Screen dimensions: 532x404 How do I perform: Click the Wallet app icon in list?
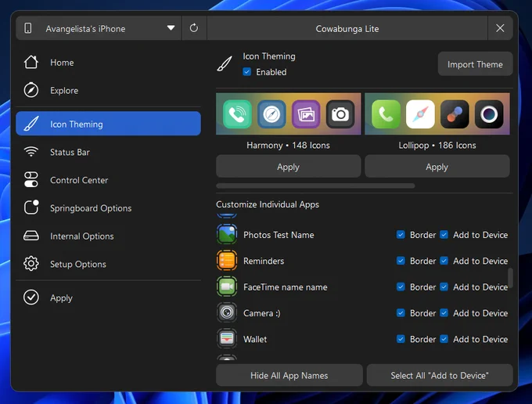point(227,338)
